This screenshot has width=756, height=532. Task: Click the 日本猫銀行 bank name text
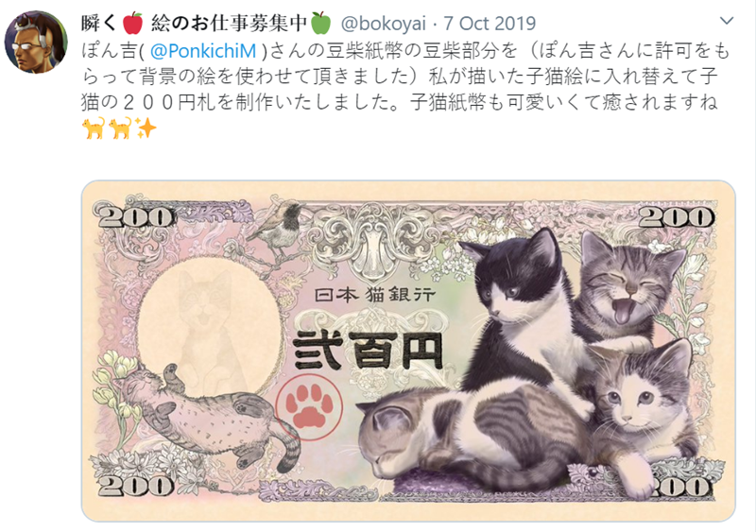(x=374, y=294)
